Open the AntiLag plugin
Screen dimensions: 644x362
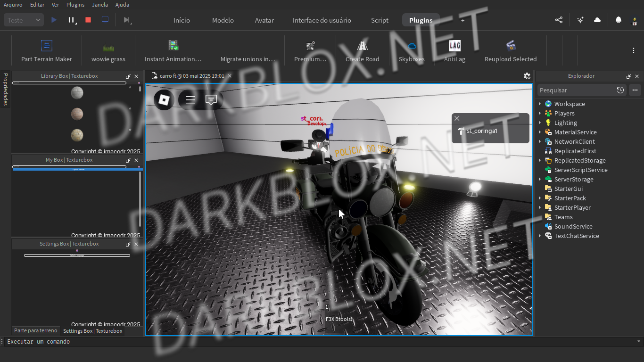455,51
